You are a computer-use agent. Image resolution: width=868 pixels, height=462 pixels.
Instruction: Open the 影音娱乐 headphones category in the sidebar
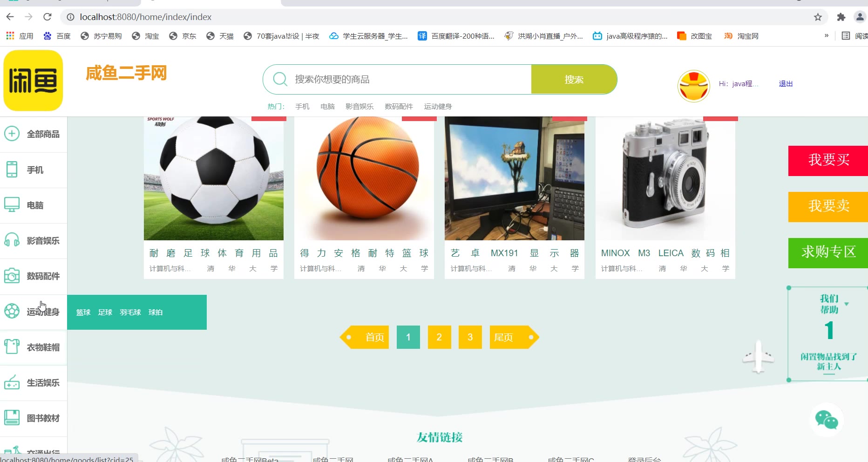pos(34,241)
